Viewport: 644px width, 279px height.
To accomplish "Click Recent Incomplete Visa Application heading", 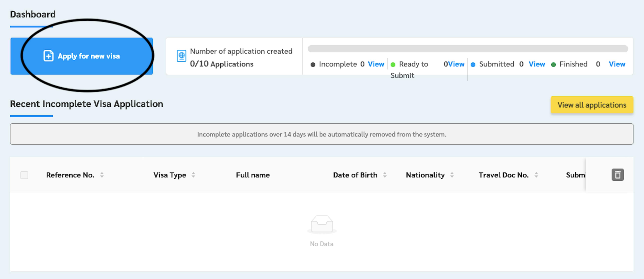I will [x=87, y=104].
